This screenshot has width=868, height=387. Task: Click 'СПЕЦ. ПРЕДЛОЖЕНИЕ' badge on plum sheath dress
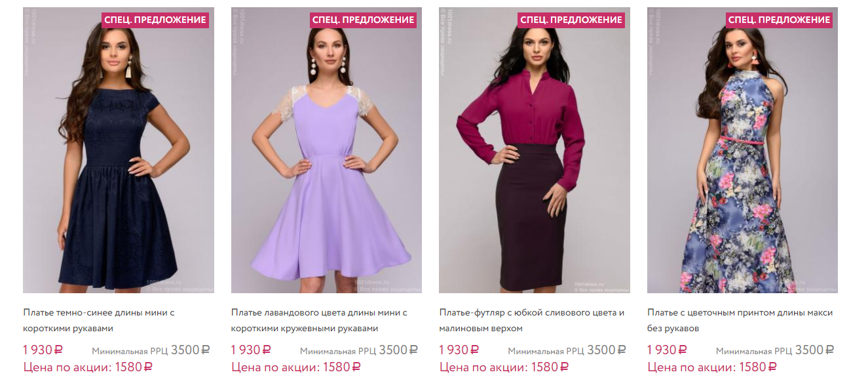coord(571,20)
